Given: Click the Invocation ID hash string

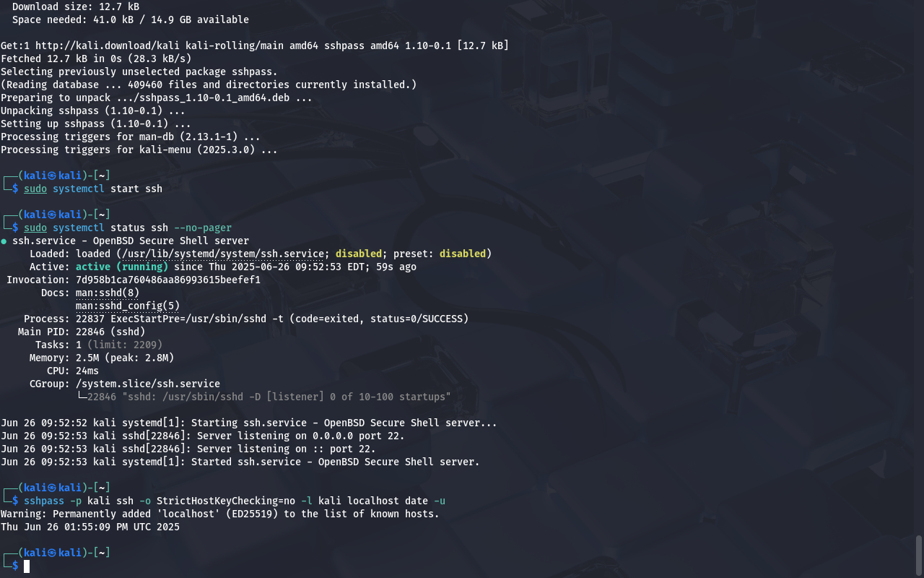Looking at the screenshot, I should coord(168,280).
